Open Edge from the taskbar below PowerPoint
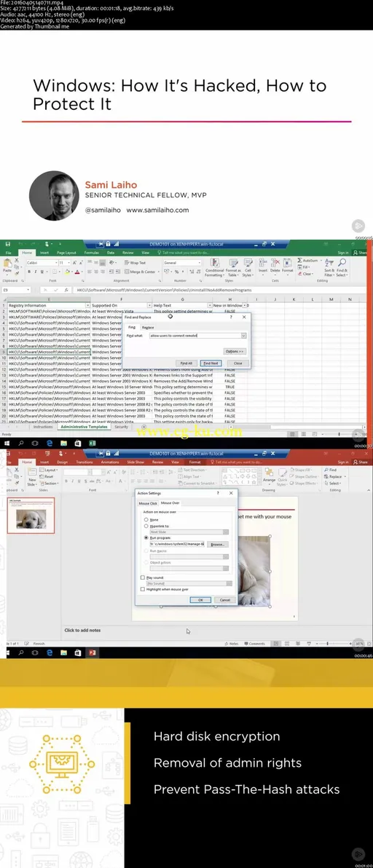 coord(50,652)
